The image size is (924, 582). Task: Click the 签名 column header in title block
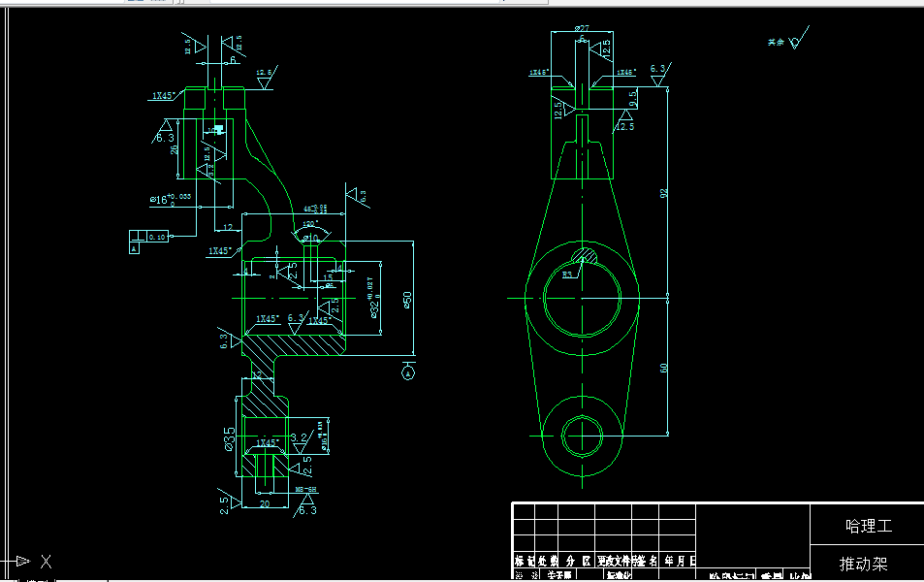(646, 559)
